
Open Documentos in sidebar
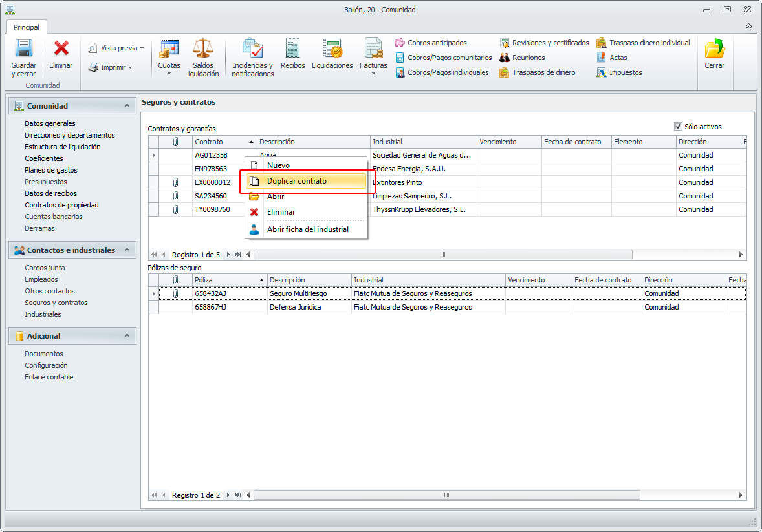[44, 354]
